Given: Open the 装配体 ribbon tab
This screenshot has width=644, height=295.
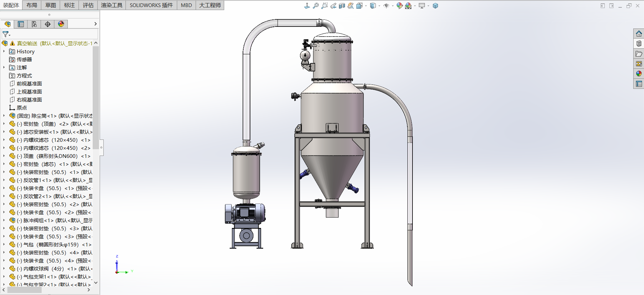Looking at the screenshot, I should (x=11, y=5).
